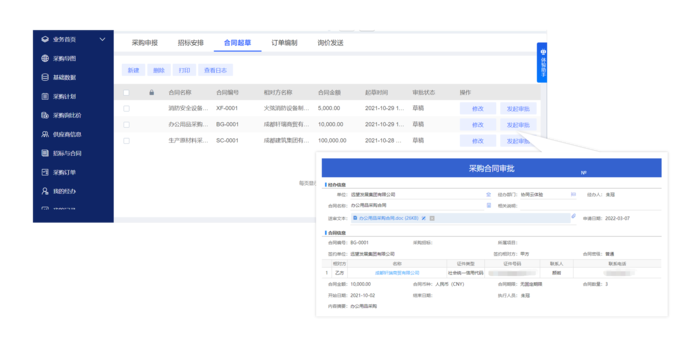Switch to the 招标安排 tab
Viewport: 700px width, 362px height.
[191, 43]
